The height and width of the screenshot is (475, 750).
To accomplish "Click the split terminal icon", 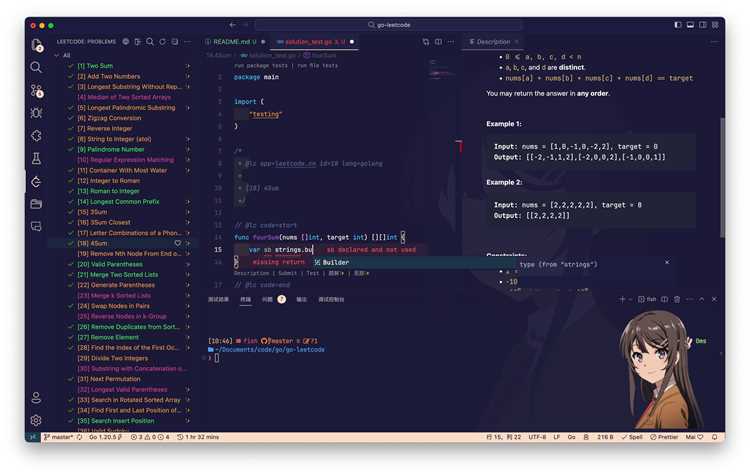I will tap(664, 299).
